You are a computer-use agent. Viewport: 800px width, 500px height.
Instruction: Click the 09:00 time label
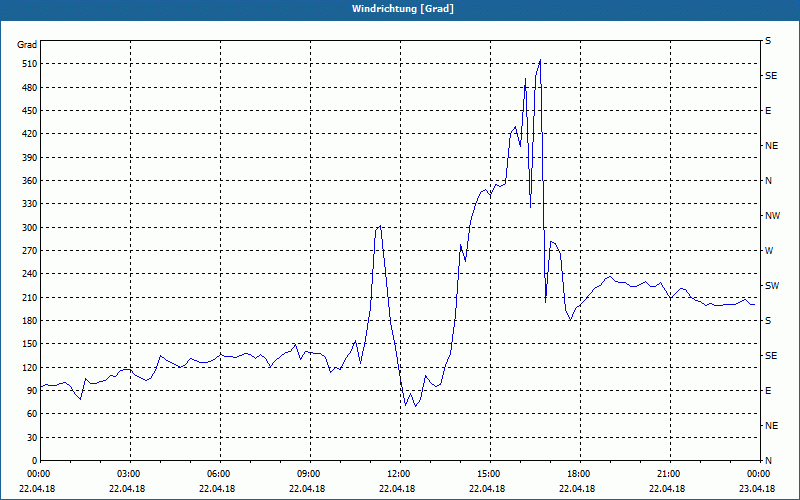pyautogui.click(x=310, y=474)
